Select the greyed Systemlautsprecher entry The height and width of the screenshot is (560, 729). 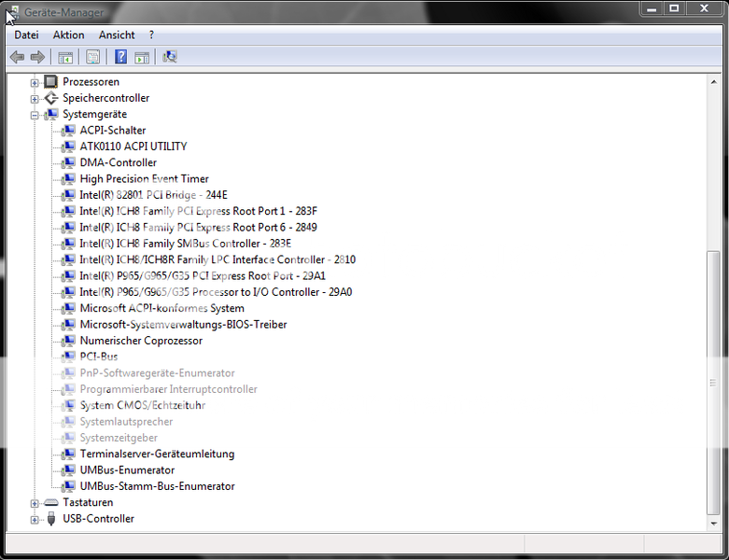126,422
